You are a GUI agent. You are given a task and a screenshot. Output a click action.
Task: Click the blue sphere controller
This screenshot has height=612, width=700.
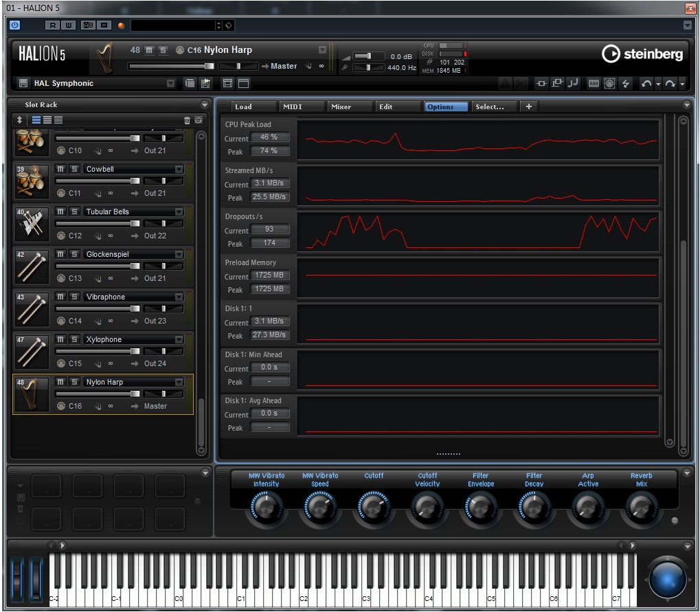(x=668, y=580)
